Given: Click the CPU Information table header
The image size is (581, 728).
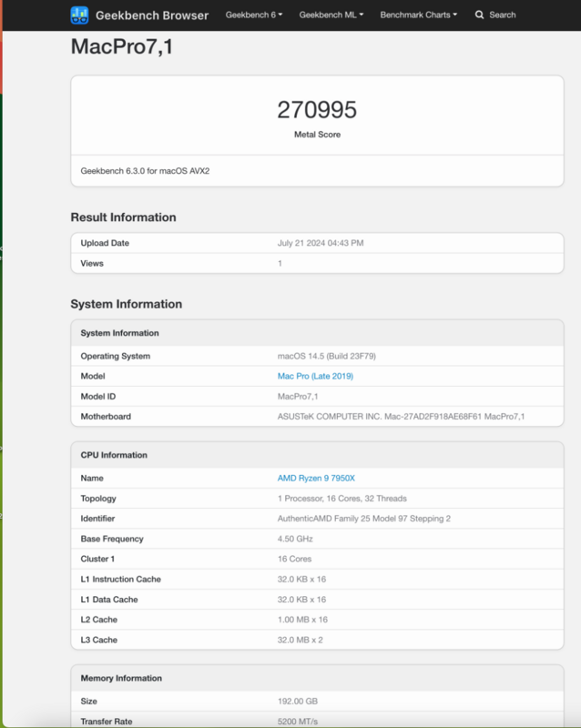Looking at the screenshot, I should point(114,455).
